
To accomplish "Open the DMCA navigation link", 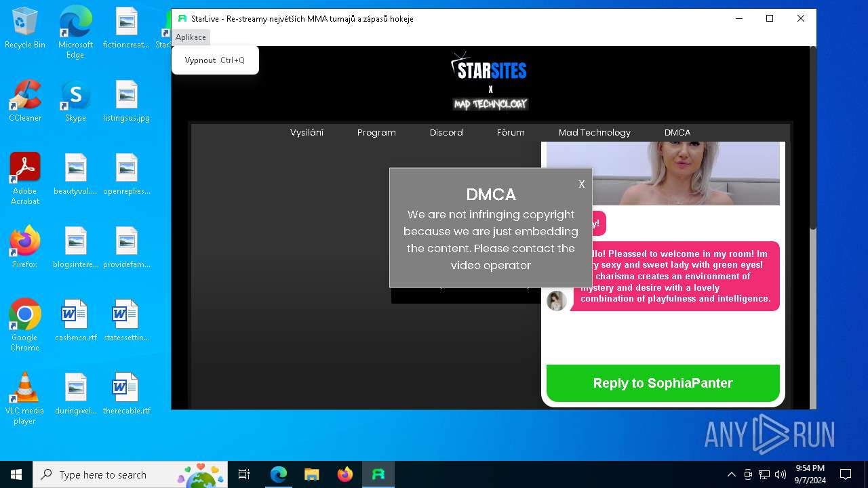I will coord(677,132).
